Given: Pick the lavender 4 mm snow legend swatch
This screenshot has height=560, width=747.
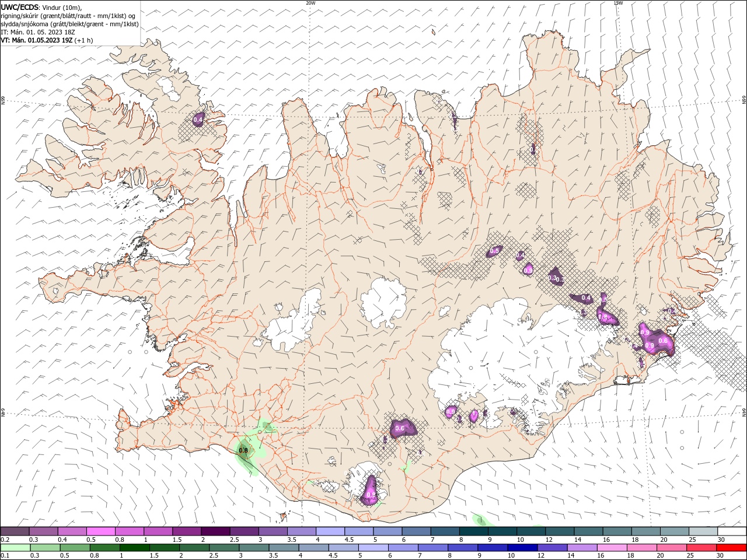Looking at the screenshot, I should coord(330,531).
